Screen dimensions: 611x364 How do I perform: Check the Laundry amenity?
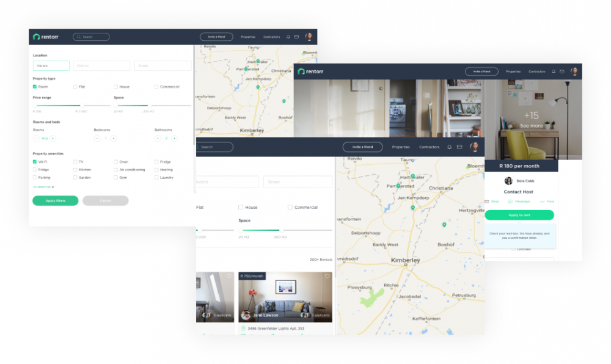(x=156, y=178)
